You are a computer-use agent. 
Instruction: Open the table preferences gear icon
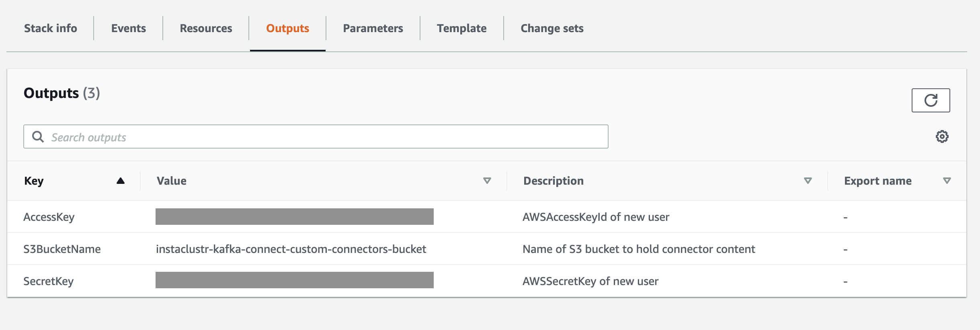tap(942, 136)
